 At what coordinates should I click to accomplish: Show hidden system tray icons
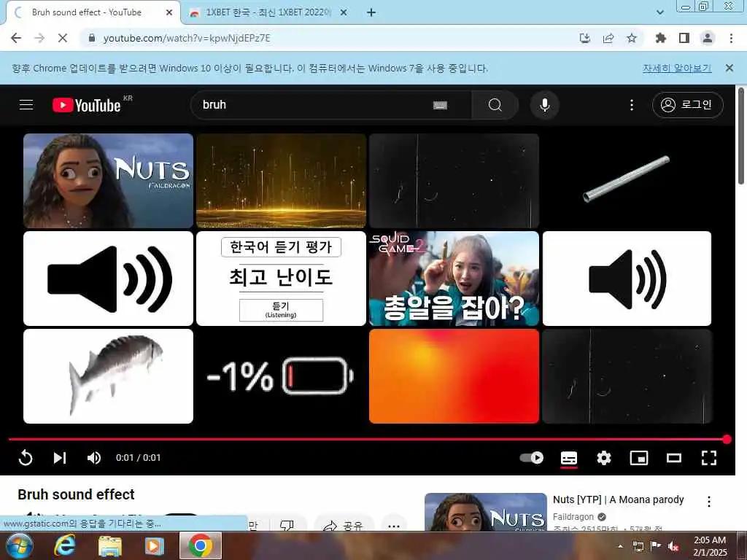[620, 546]
